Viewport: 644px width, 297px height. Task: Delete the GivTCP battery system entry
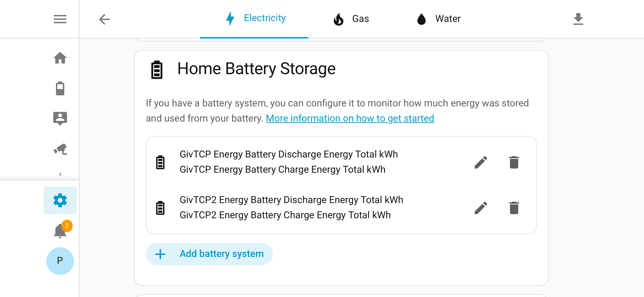514,162
